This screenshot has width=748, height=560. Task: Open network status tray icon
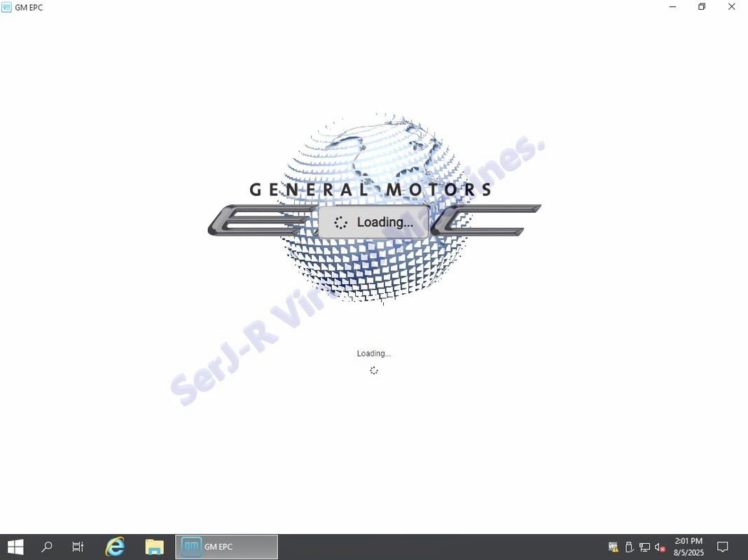644,547
